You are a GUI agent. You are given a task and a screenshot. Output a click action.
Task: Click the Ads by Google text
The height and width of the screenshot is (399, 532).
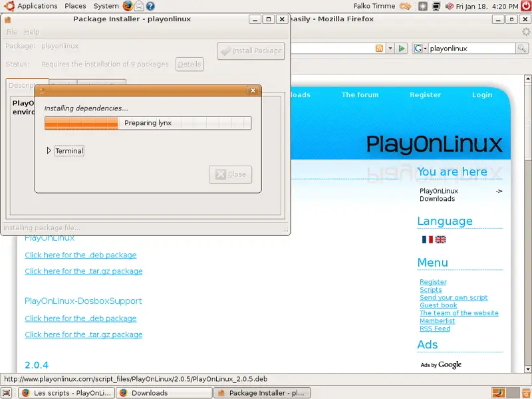click(441, 364)
